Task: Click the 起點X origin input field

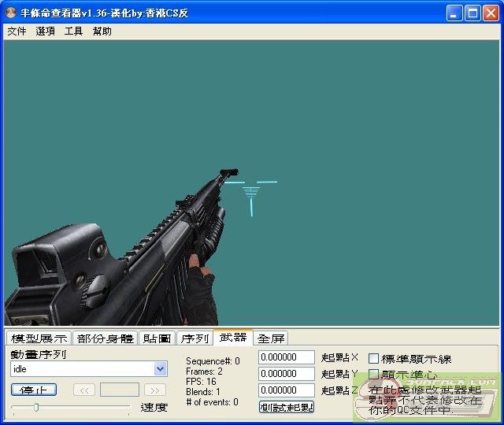Action: coord(286,357)
